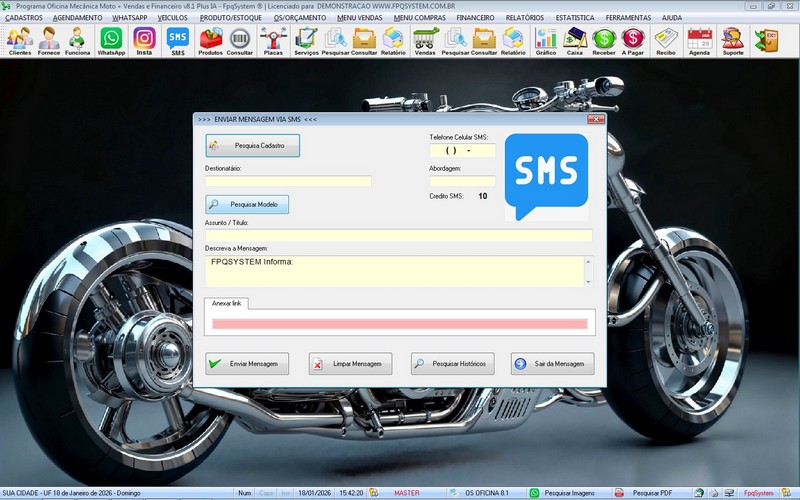Image resolution: width=800 pixels, height=500 pixels.
Task: Open the WhatsApp toolbar icon
Action: point(111,40)
